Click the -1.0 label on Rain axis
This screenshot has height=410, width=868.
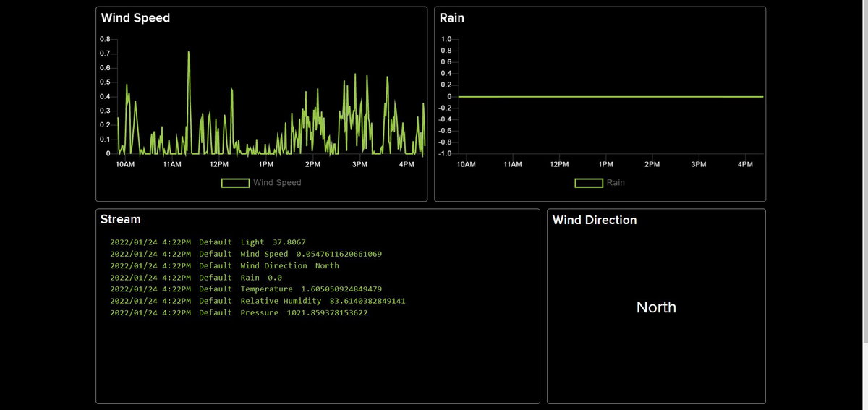(445, 153)
